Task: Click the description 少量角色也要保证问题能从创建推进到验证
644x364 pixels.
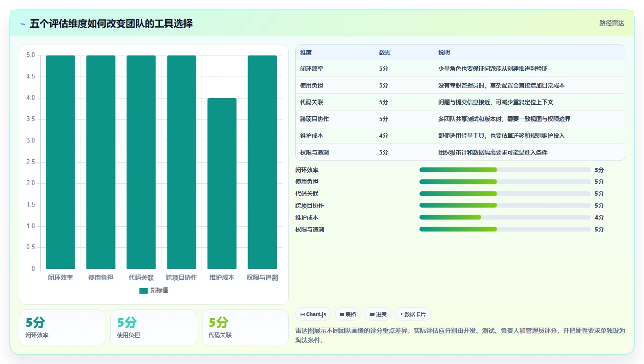Action: [493, 69]
